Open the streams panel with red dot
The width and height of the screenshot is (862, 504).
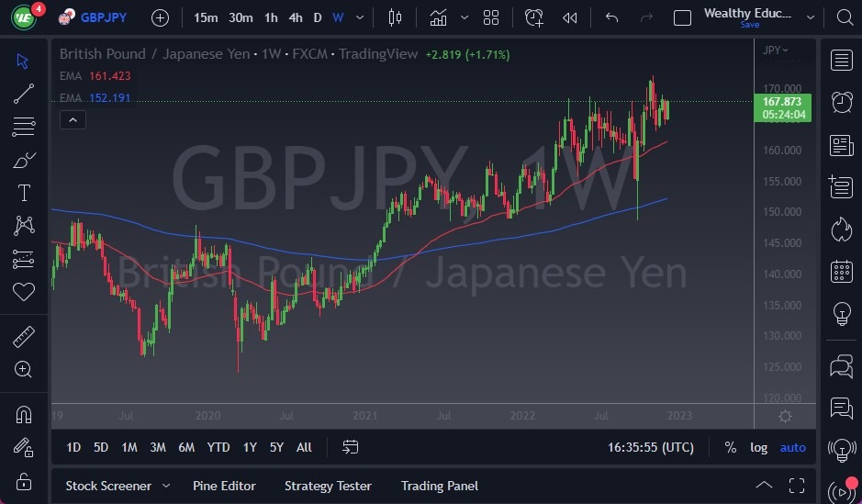[843, 491]
